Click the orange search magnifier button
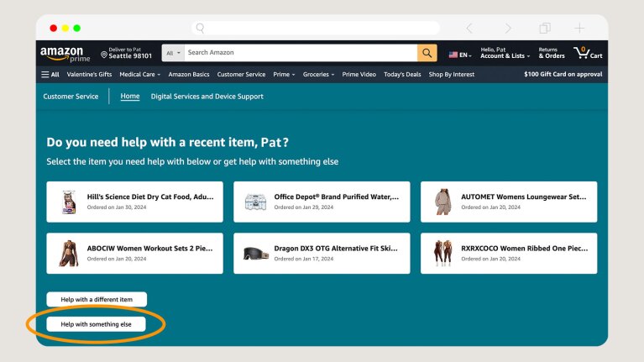This screenshot has width=644, height=362. (427, 53)
